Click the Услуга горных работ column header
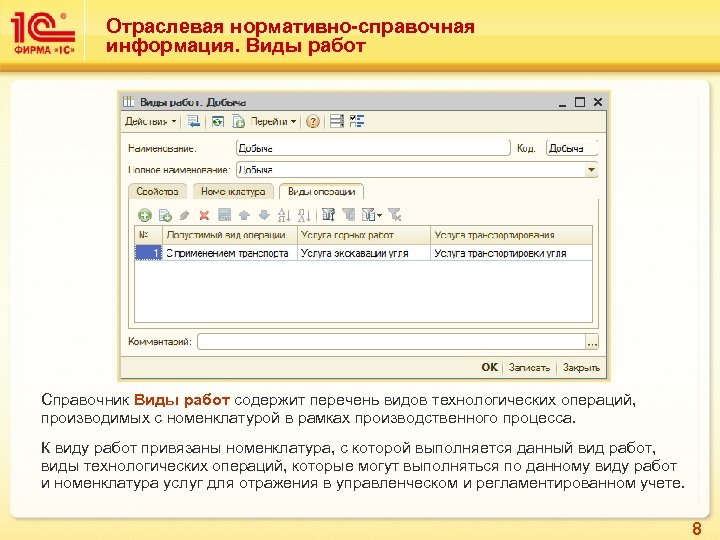720x540 pixels. click(364, 235)
